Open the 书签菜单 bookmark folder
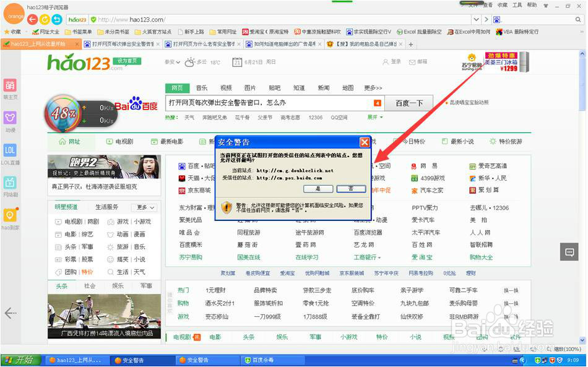This screenshot has width=588, height=367. click(79, 32)
